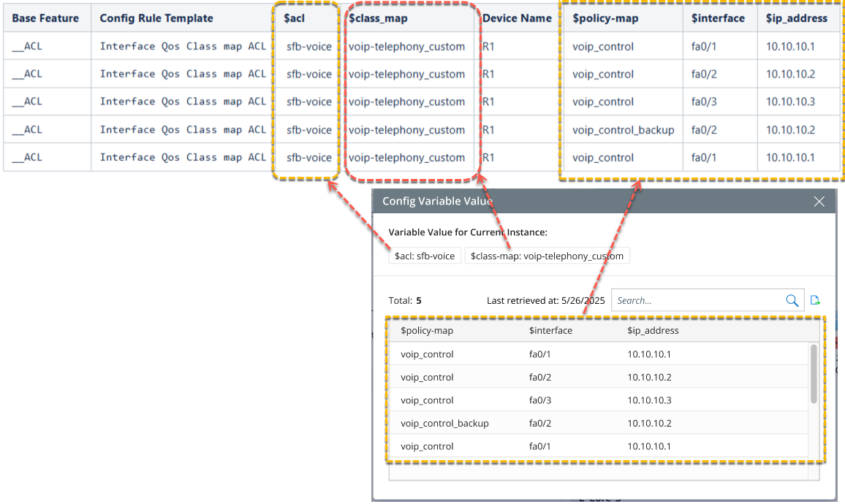Screen dimensions: 845x504
Task: Click the Config Rule Template column header
Action: 156,18
